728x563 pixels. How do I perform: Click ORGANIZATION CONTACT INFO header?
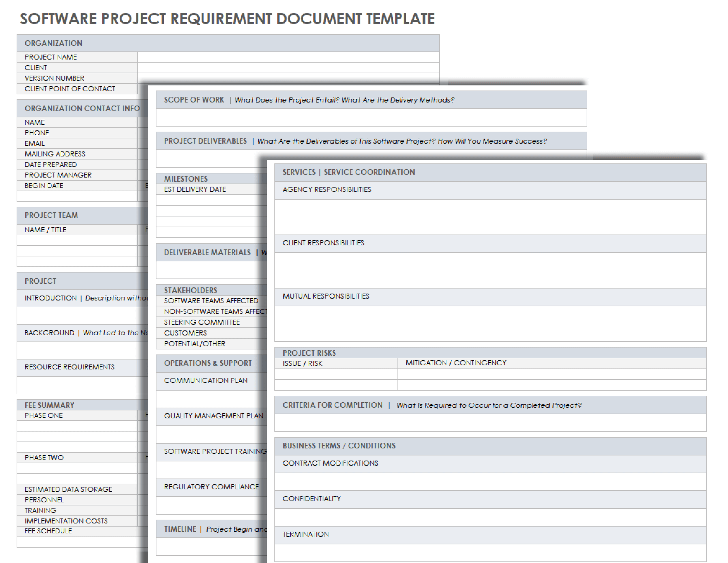(x=82, y=108)
